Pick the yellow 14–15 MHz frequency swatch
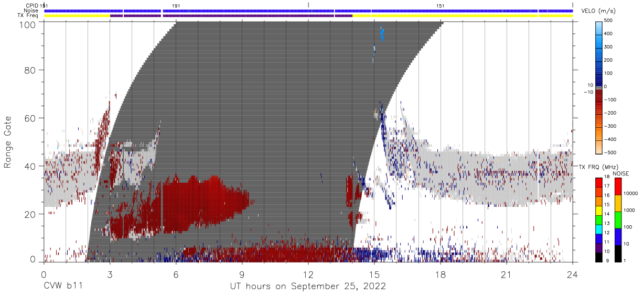Viewport: 644px width, 297px height. 599,210
